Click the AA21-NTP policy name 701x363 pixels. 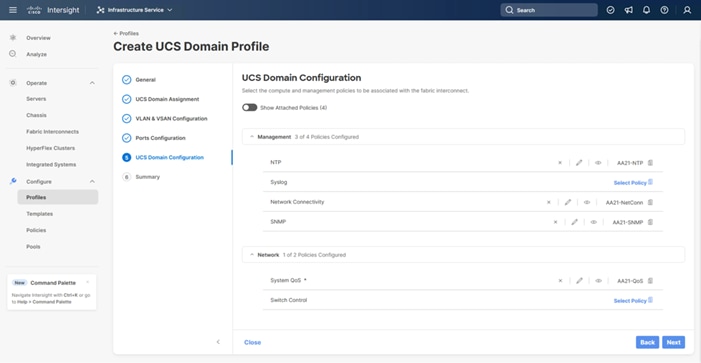pos(630,163)
